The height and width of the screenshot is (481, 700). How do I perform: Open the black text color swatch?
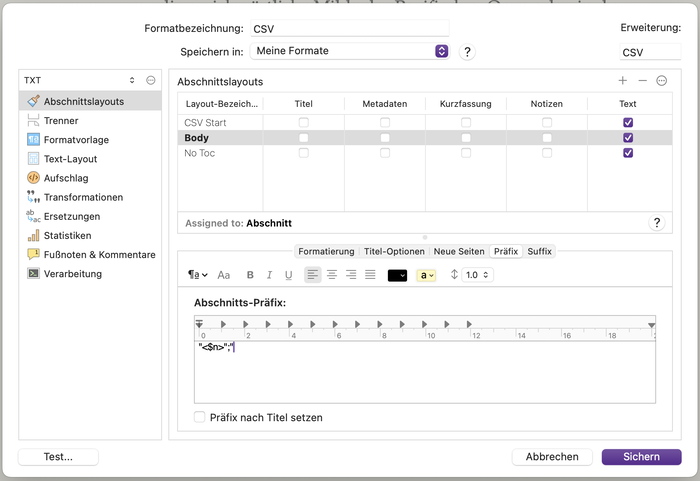click(x=397, y=275)
